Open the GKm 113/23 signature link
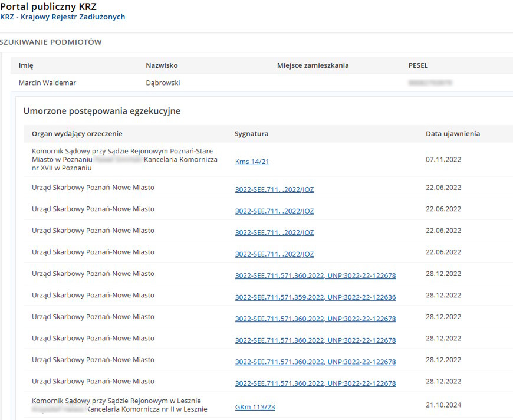The image size is (513, 420). click(x=255, y=407)
